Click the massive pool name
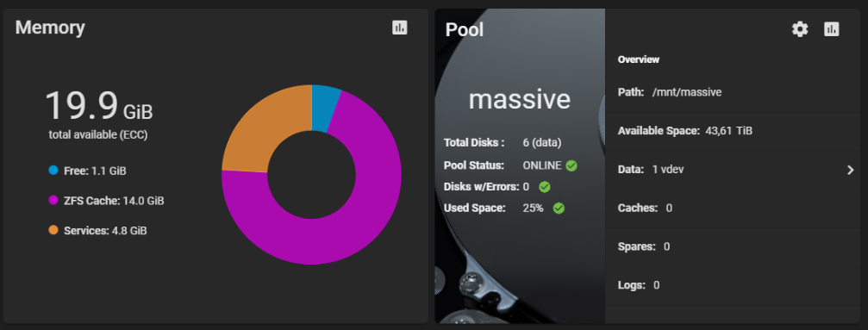The image size is (868, 330). (519, 99)
